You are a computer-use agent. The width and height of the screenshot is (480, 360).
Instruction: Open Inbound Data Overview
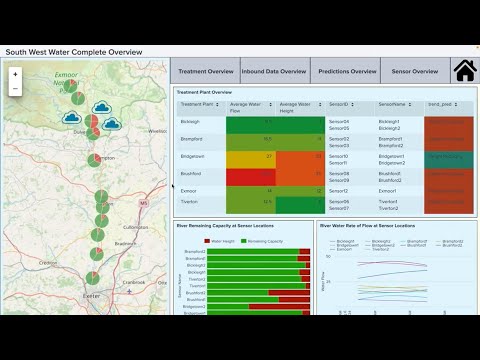(x=274, y=71)
